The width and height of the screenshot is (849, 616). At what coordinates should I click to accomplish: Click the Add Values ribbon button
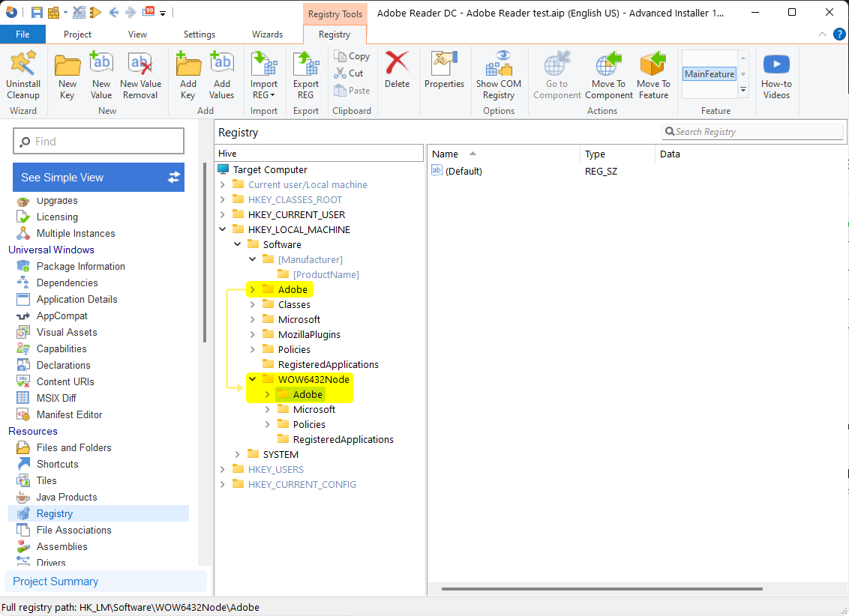coord(221,75)
